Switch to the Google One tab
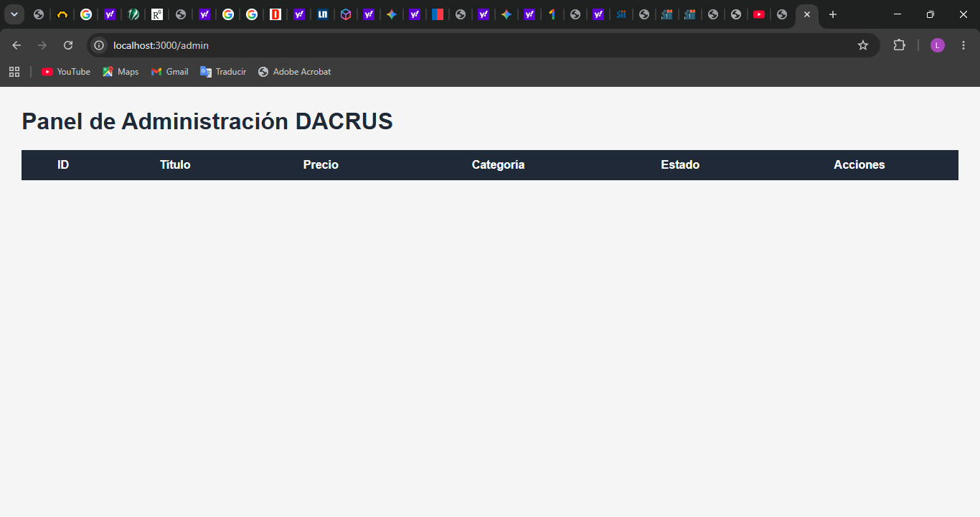Screen dimensions: 980x517 pos(552,14)
